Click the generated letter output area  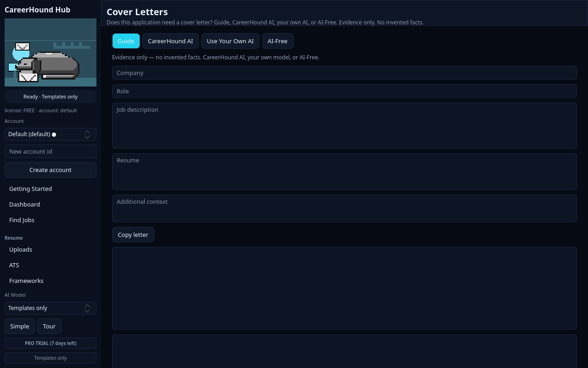pyautogui.click(x=345, y=288)
